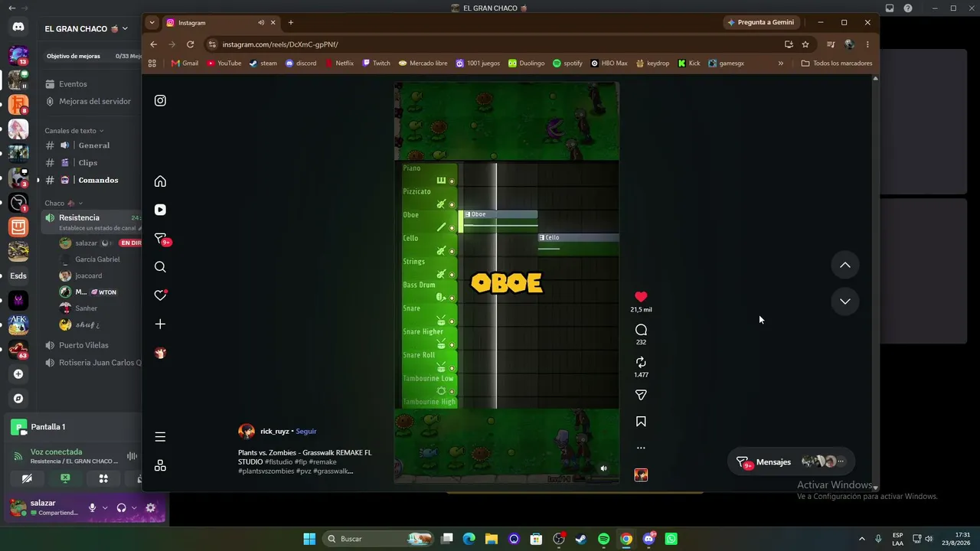Open the reel's three-dot options menu
This screenshot has width=980, height=551.
(x=641, y=448)
